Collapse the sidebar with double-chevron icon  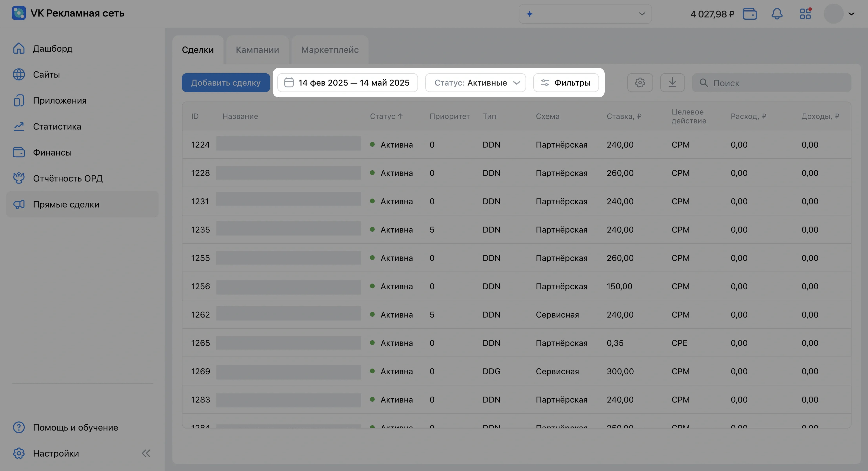pos(146,453)
